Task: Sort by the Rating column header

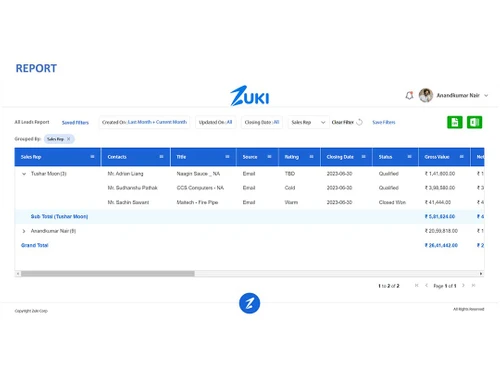Action: point(292,157)
